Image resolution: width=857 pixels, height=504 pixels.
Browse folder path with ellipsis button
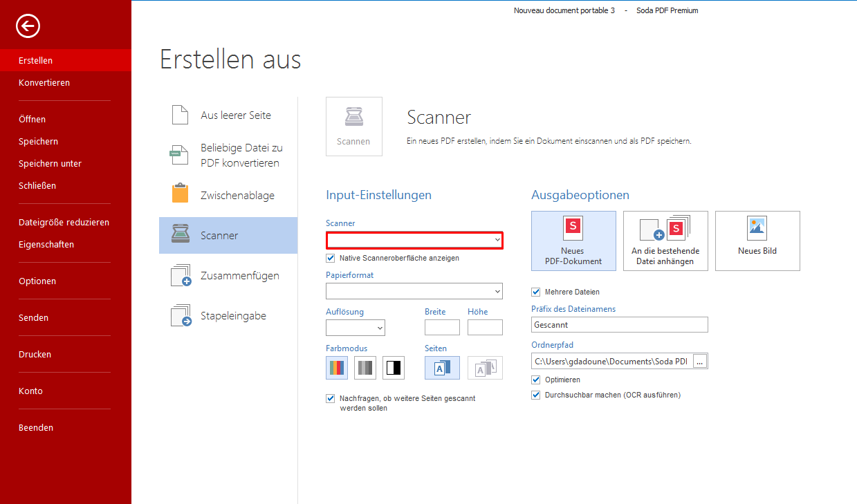[x=700, y=361]
